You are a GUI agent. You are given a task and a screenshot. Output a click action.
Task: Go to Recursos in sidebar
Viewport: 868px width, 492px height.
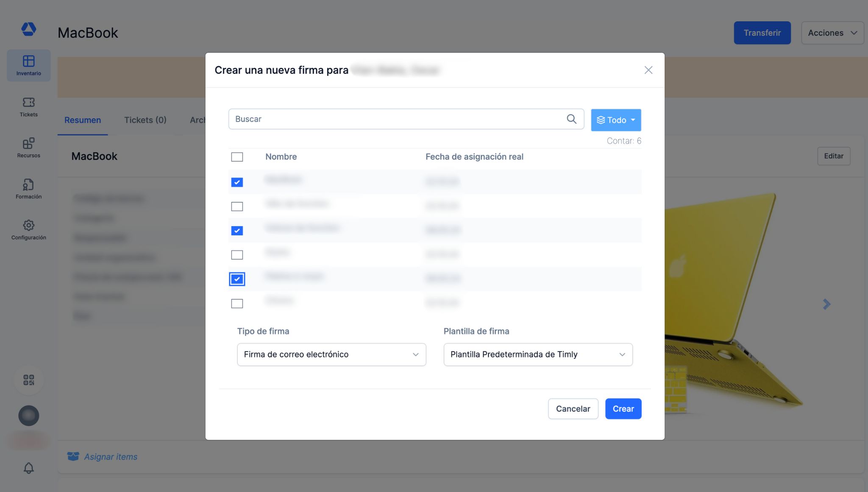click(x=28, y=148)
